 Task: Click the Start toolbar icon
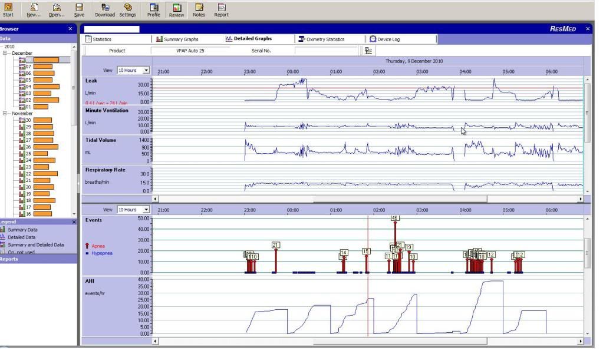[x=8, y=10]
